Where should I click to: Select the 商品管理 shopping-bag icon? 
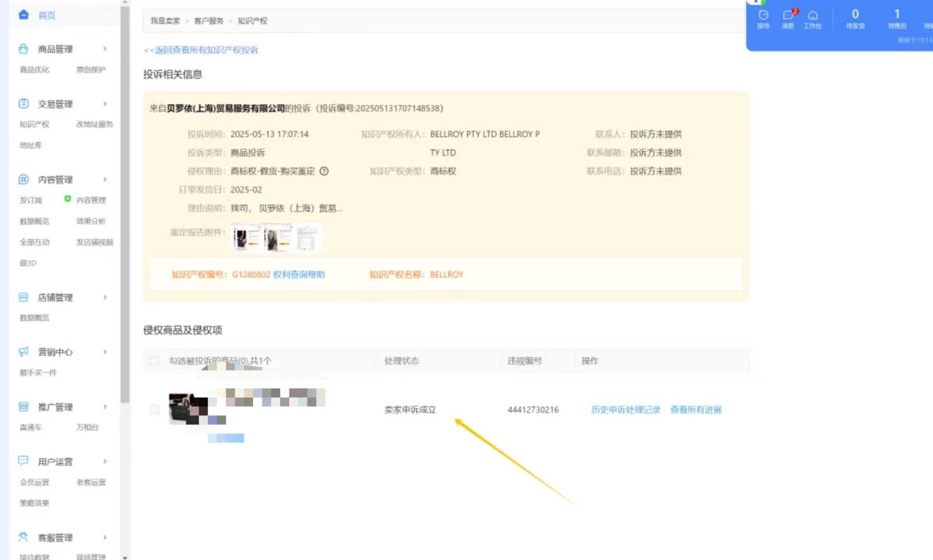coord(23,49)
